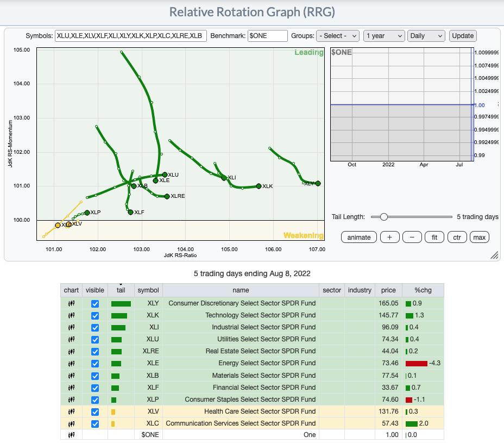The height and width of the screenshot is (443, 504).
Task: Open the chart icon for XLF row
Action: [71, 388]
